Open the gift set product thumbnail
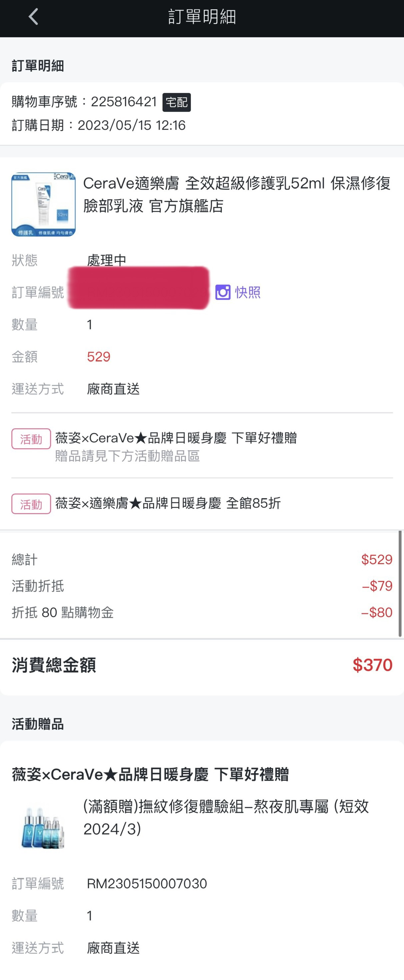Screen dimensions: 404x980 pyautogui.click(x=43, y=829)
